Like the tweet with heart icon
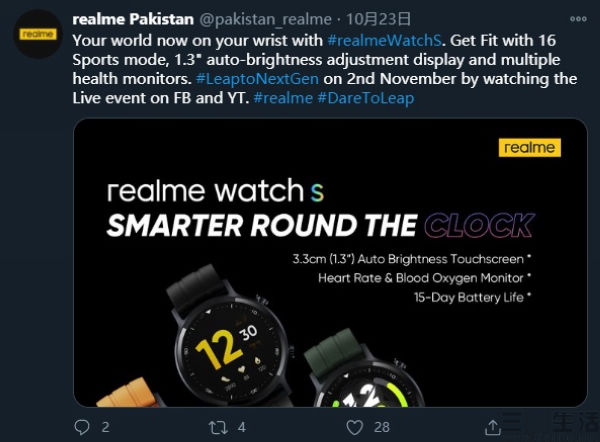This screenshot has height=442, width=600. [x=354, y=427]
